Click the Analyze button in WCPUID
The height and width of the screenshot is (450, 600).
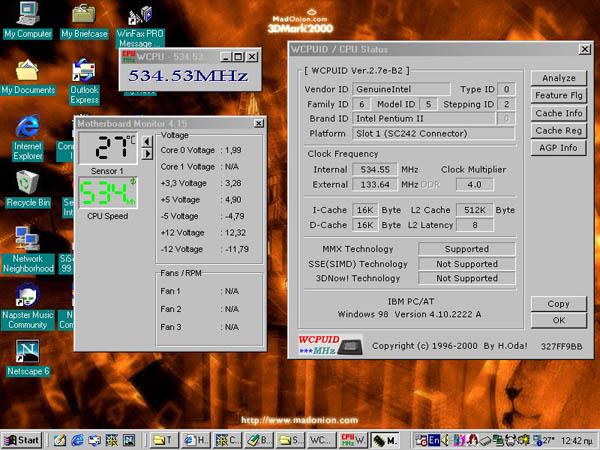click(x=559, y=78)
